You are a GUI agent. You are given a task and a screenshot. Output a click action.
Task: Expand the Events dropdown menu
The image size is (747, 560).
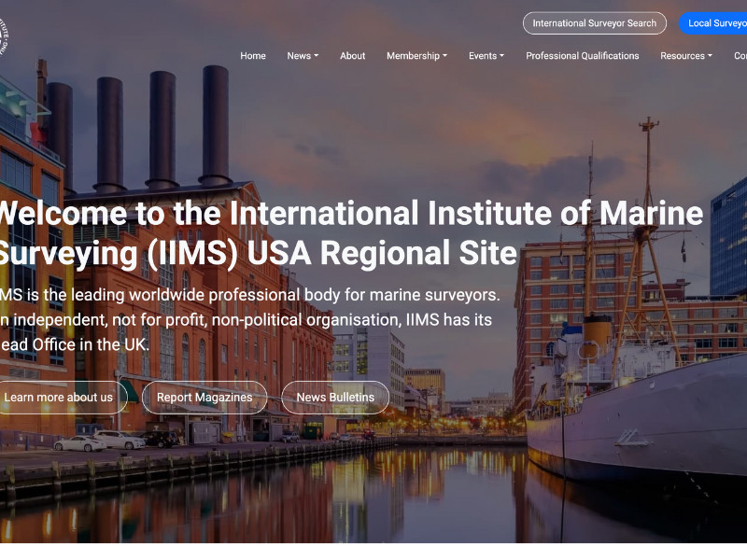pyautogui.click(x=486, y=56)
